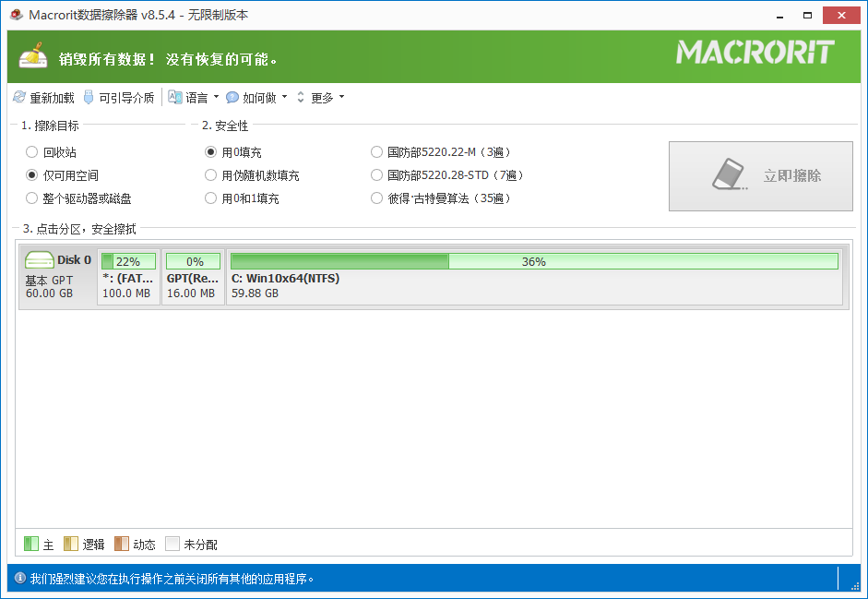Click the broom disk icon in green banner
This screenshot has height=599, width=868.
point(32,56)
